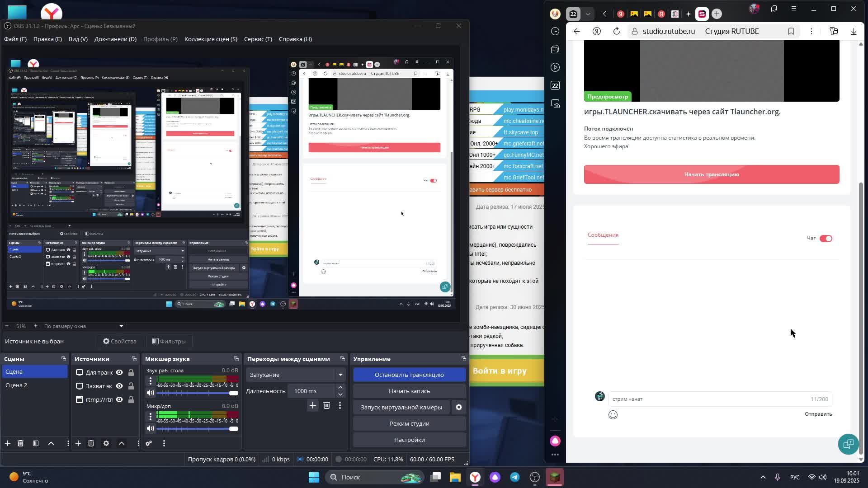
Task: Hide the Захват экрана source
Action: (119, 386)
